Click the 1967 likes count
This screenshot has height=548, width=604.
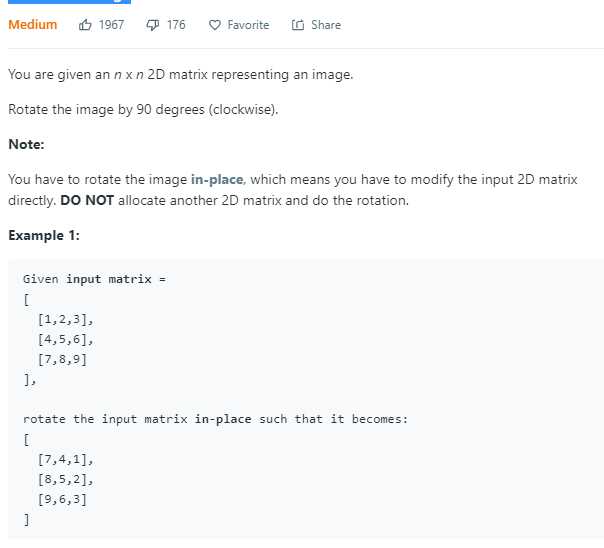point(111,25)
